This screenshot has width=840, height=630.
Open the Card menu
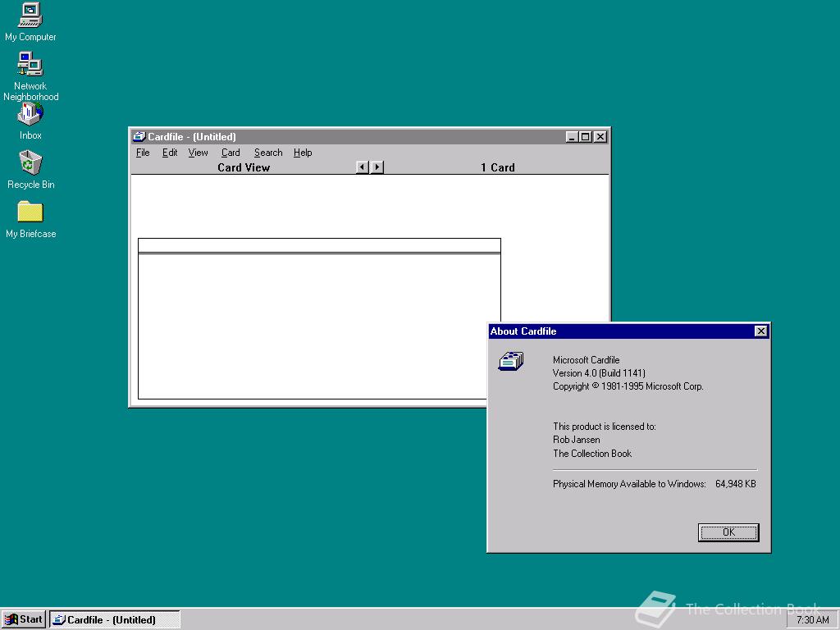pos(231,153)
